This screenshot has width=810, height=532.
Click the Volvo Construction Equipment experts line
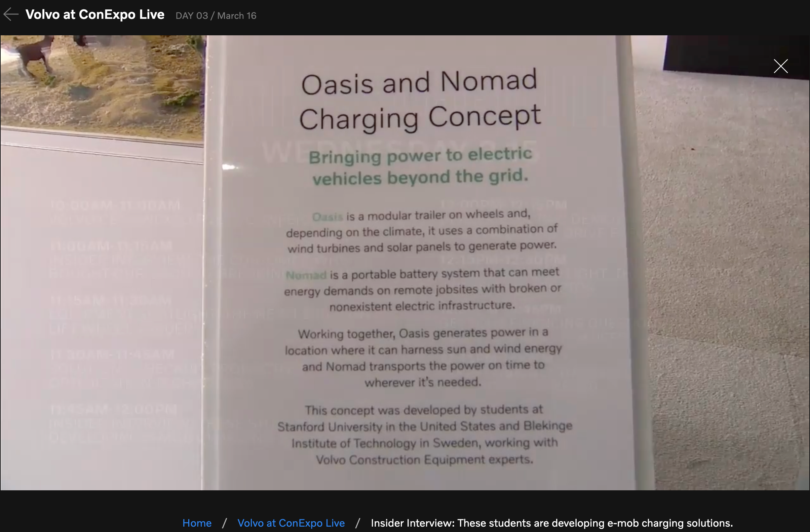(424, 459)
